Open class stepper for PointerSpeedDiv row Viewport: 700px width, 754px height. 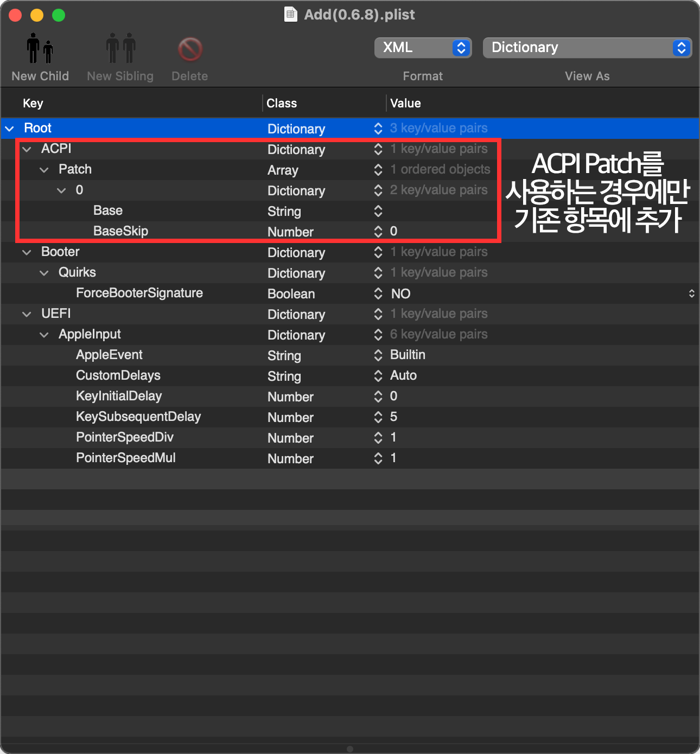point(378,438)
